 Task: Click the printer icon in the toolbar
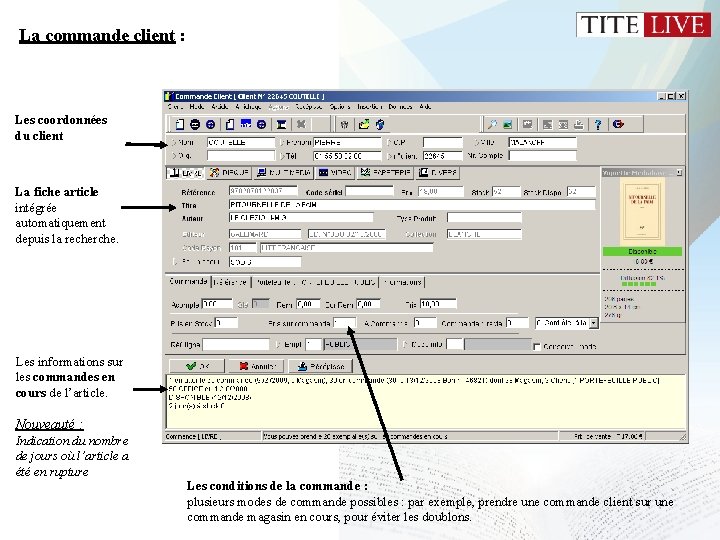pos(579,124)
